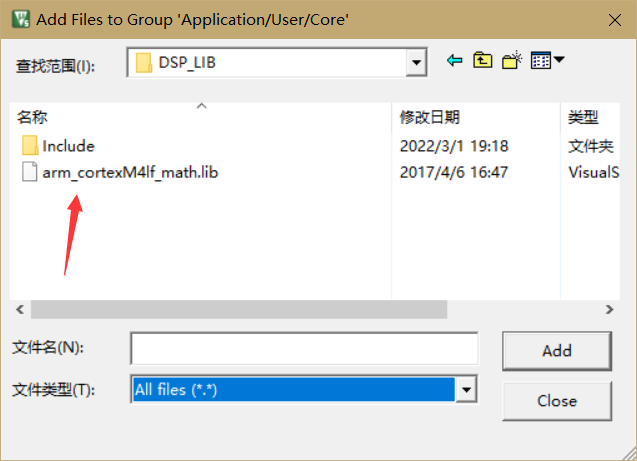Image resolution: width=637 pixels, height=461 pixels.
Task: Open the View menu icon
Action: tap(541, 61)
